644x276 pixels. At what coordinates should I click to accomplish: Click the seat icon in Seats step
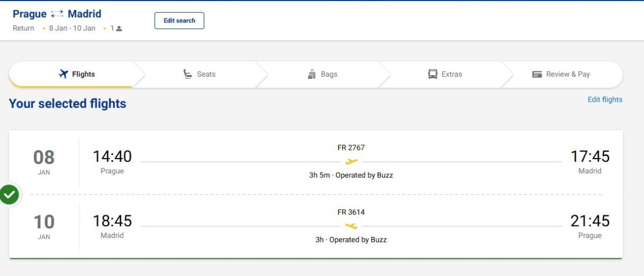click(x=188, y=74)
